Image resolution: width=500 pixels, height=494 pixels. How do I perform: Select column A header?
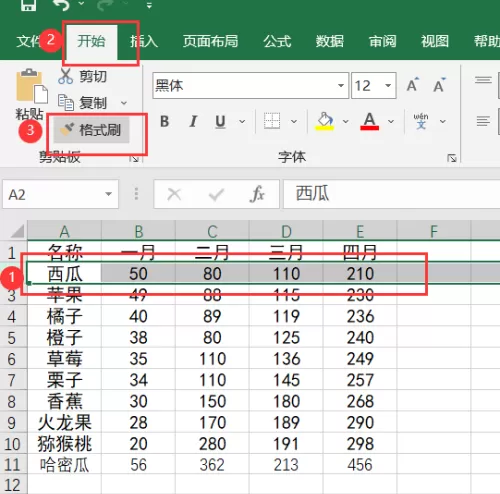[x=64, y=231]
